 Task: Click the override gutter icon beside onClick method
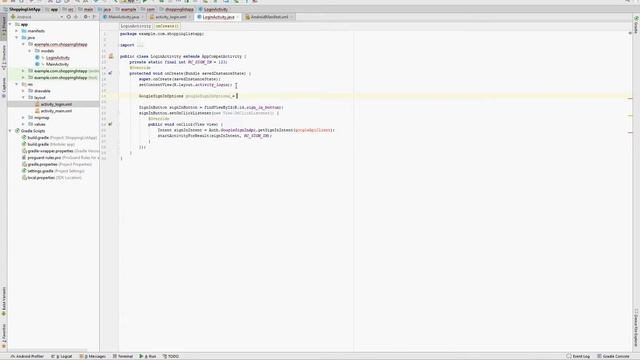110,124
